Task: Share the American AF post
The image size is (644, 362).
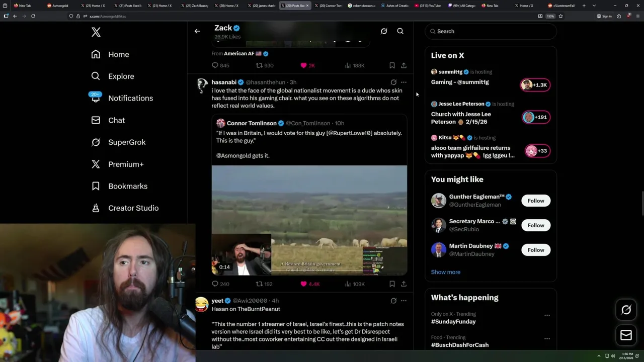Action: 404,65
